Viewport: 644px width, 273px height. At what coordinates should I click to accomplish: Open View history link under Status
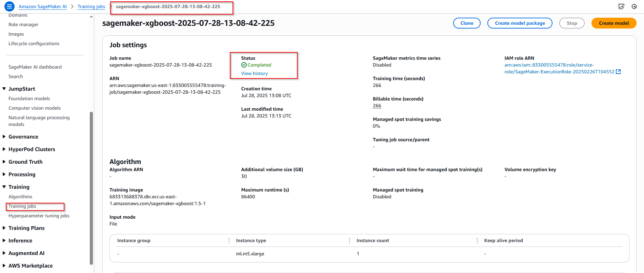tap(255, 73)
